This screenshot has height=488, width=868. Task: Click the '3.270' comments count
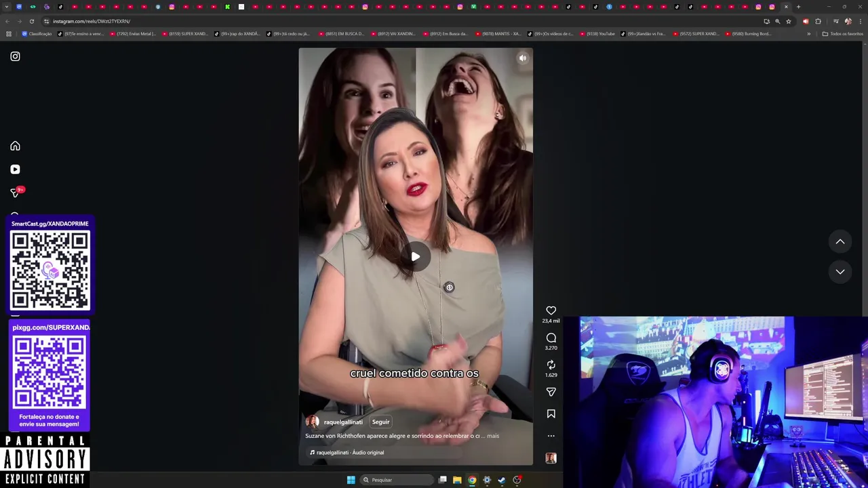click(551, 348)
